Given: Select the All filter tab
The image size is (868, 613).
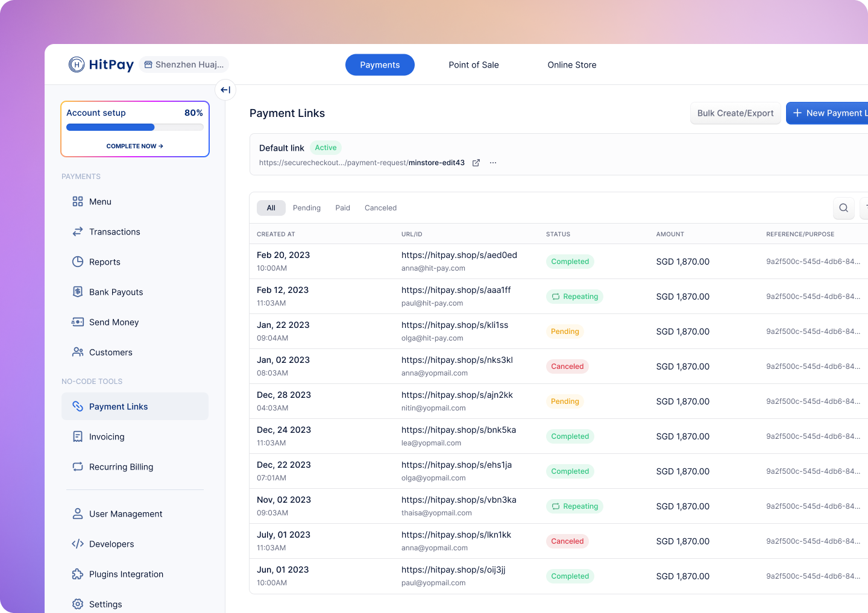Looking at the screenshot, I should tap(271, 208).
